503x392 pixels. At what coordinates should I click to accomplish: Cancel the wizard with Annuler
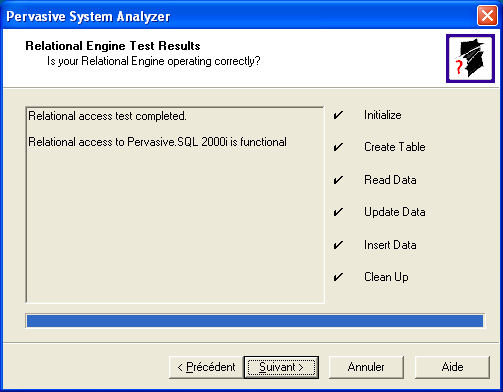366,367
